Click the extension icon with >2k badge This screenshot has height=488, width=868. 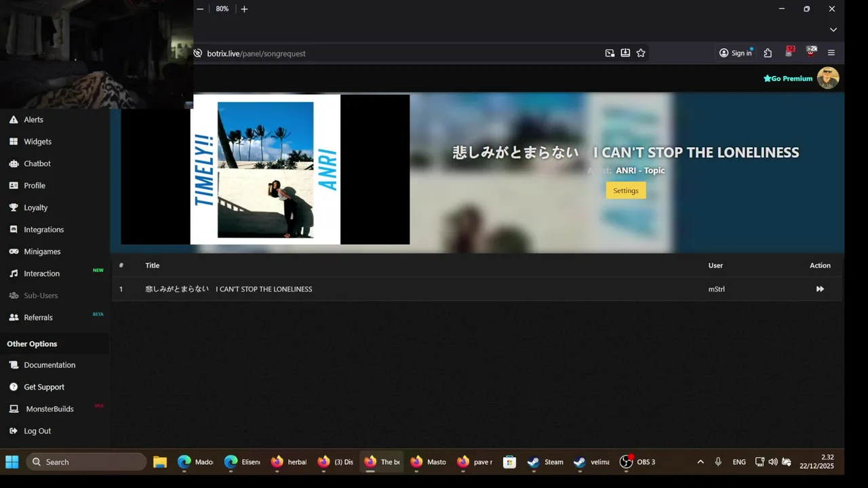pyautogui.click(x=811, y=52)
